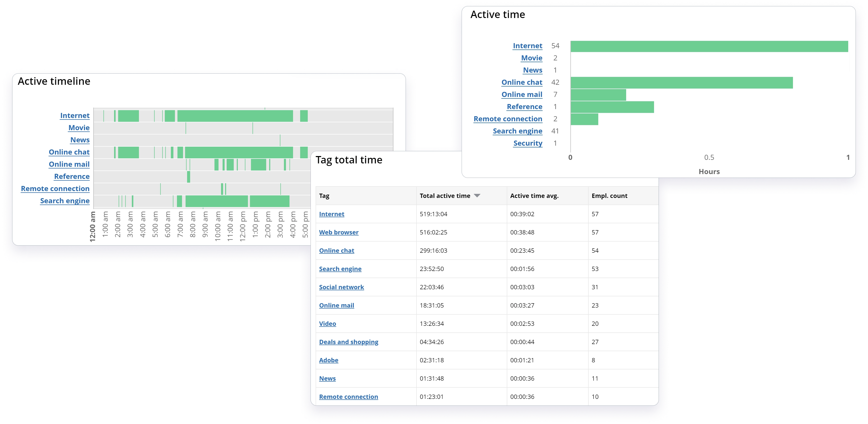This screenshot has width=868, height=424.
Task: Open Social network link in Tag total time
Action: 341,286
